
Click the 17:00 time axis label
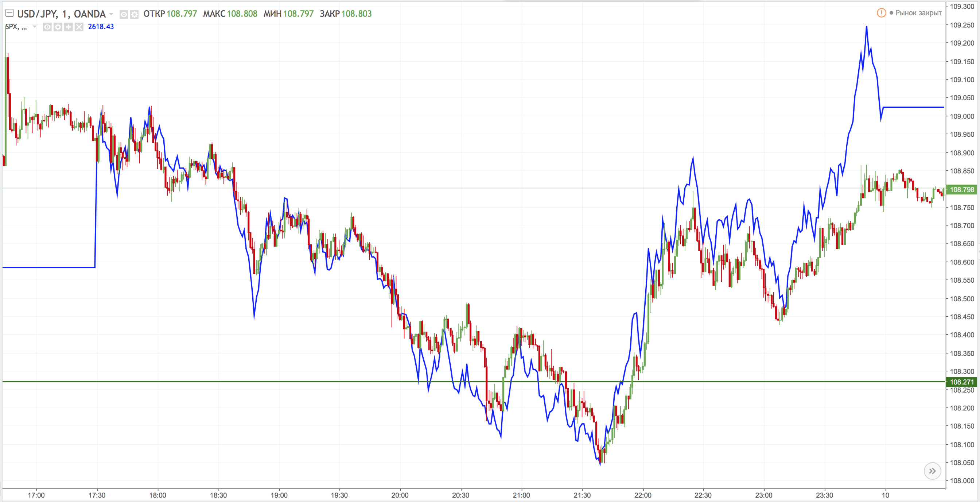tap(36, 495)
